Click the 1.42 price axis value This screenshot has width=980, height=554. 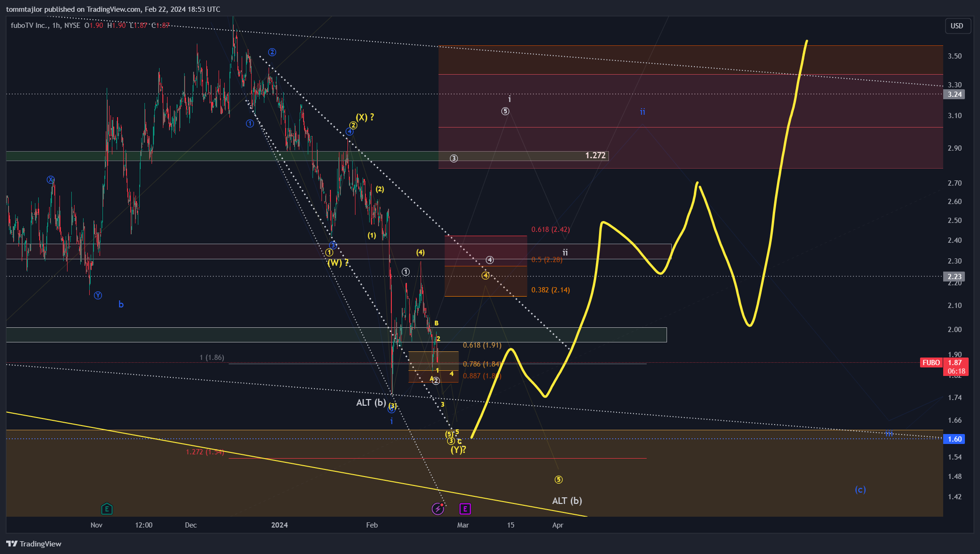coord(955,497)
